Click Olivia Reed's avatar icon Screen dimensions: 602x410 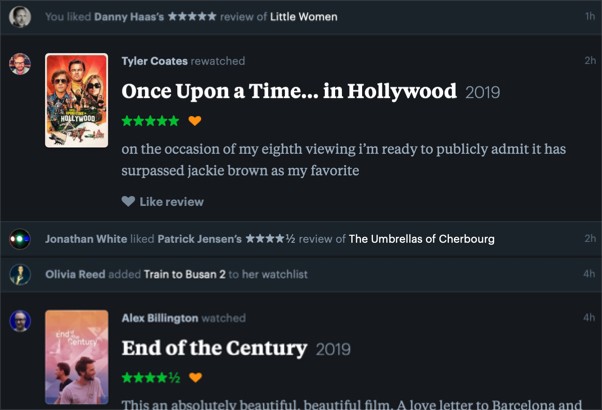click(x=20, y=274)
